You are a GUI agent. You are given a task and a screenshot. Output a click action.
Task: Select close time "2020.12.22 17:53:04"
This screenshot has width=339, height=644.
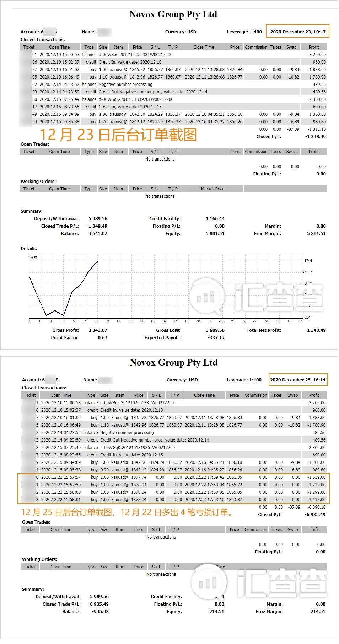[204, 485]
